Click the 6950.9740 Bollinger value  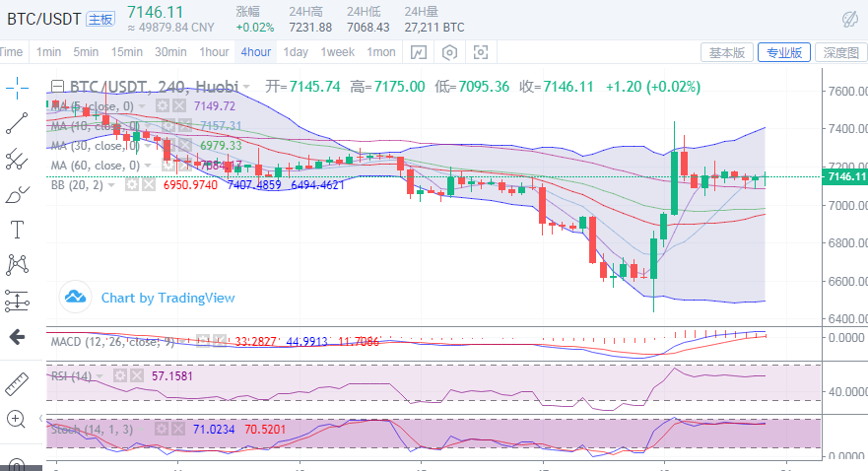pyautogui.click(x=190, y=185)
